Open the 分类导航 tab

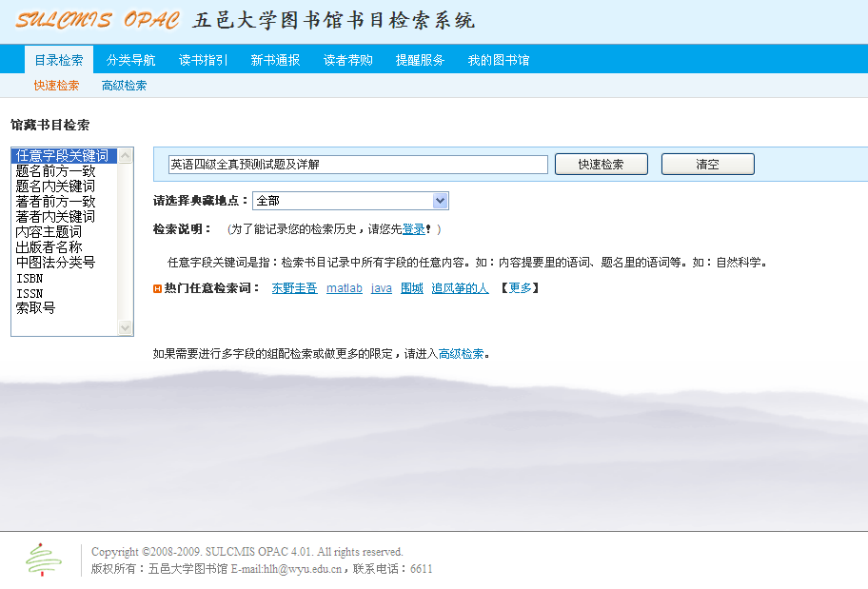130,60
